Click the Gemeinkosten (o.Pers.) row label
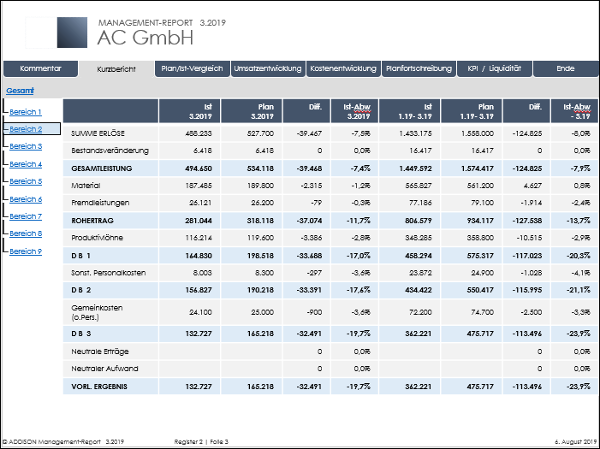Screen dimensions: 600x449 pyautogui.click(x=97, y=312)
